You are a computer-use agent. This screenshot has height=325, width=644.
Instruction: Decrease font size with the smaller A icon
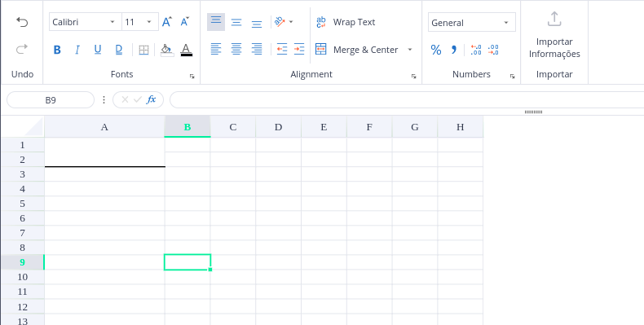coord(185,22)
